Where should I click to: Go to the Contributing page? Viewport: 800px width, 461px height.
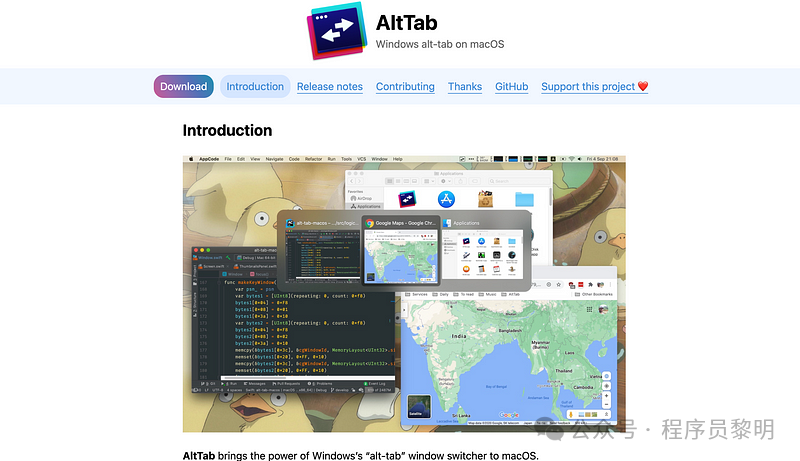pos(405,87)
